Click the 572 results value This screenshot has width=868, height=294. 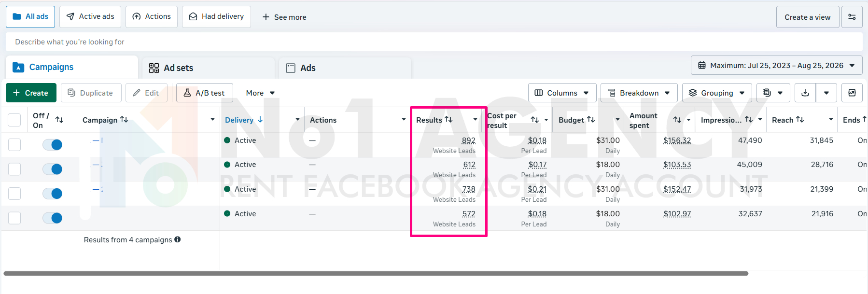469,214
